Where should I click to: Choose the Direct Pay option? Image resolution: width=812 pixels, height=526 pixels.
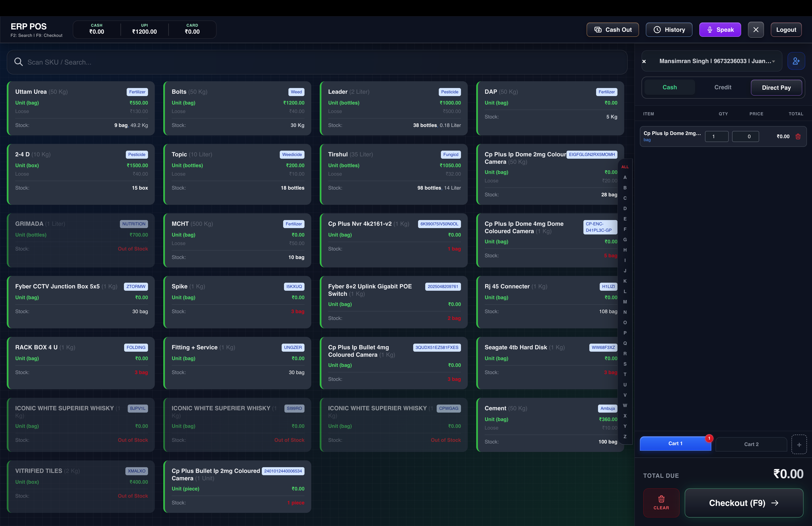coord(776,87)
